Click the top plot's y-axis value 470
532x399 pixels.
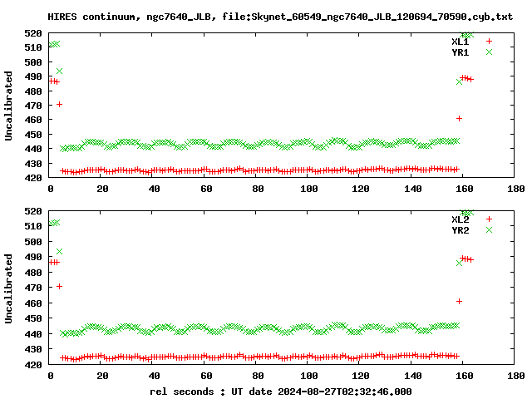point(33,106)
